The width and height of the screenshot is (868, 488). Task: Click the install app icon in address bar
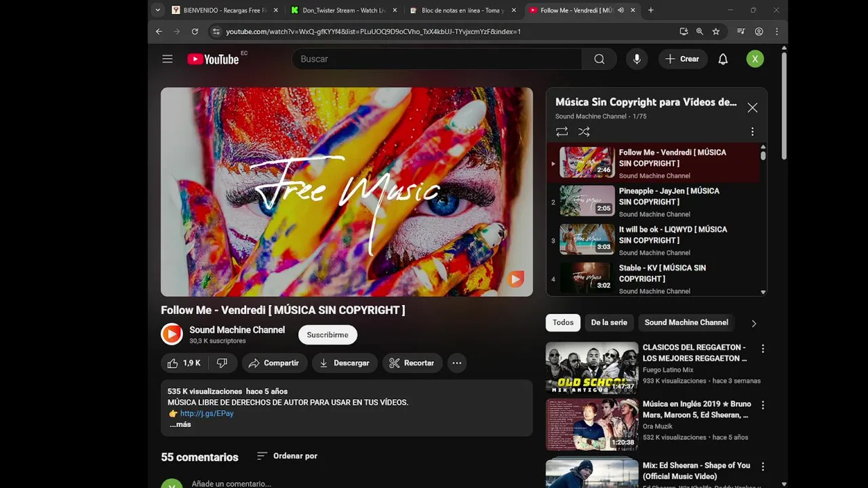click(x=684, y=31)
